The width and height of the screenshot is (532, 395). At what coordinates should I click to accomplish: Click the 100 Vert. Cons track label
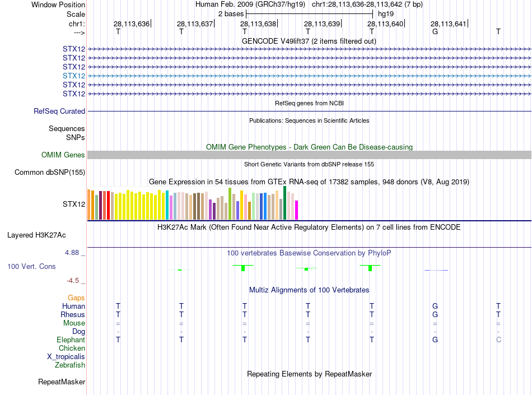[x=31, y=267]
